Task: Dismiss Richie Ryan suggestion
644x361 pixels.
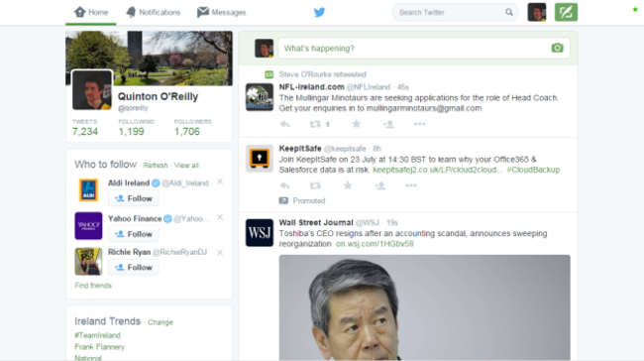Action: [x=220, y=253]
